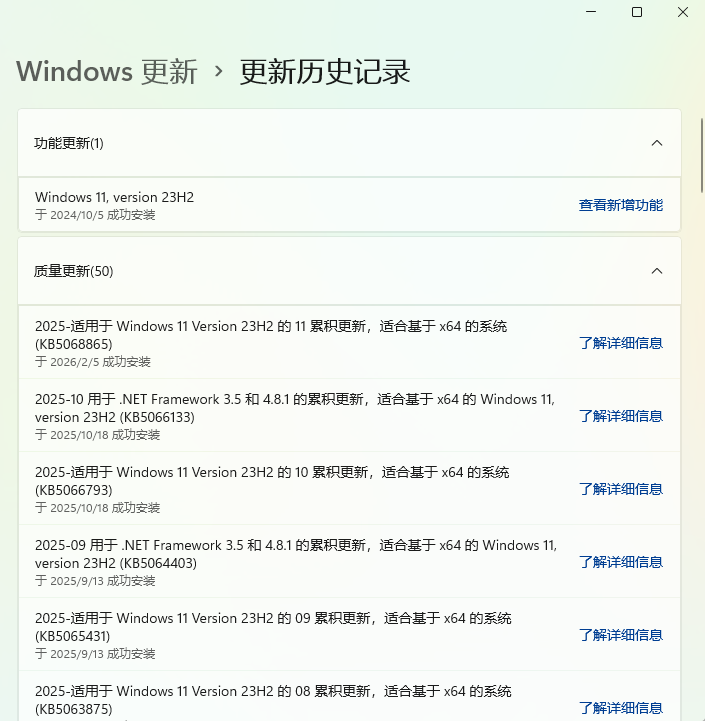Select 更新历史记录 page title
This screenshot has width=705, height=721.
(325, 72)
